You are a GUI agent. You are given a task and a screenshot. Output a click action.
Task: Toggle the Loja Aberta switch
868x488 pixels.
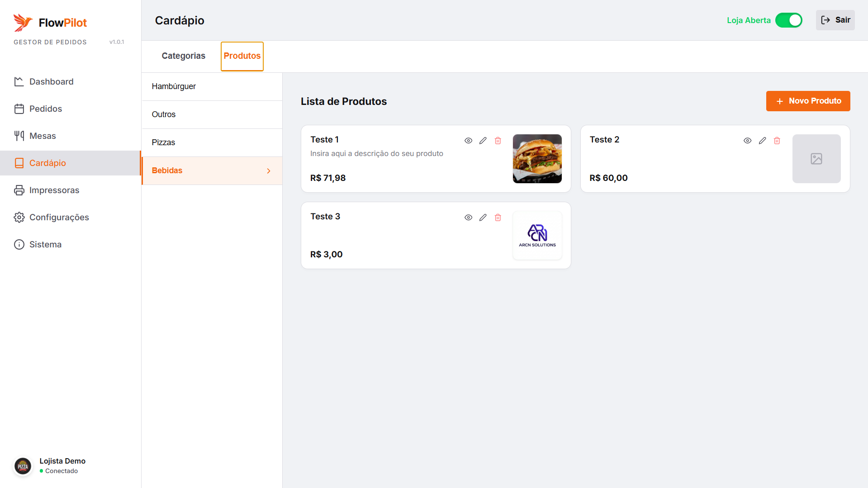(788, 20)
